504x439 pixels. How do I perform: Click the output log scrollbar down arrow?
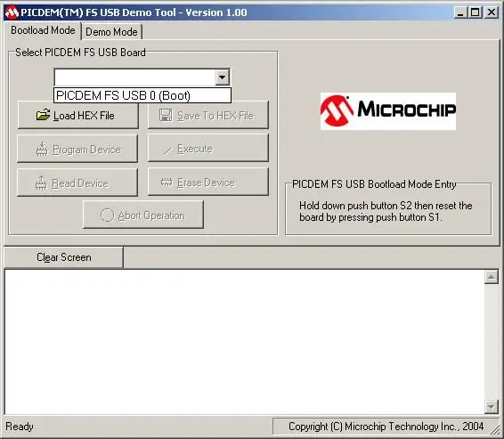coord(492,407)
